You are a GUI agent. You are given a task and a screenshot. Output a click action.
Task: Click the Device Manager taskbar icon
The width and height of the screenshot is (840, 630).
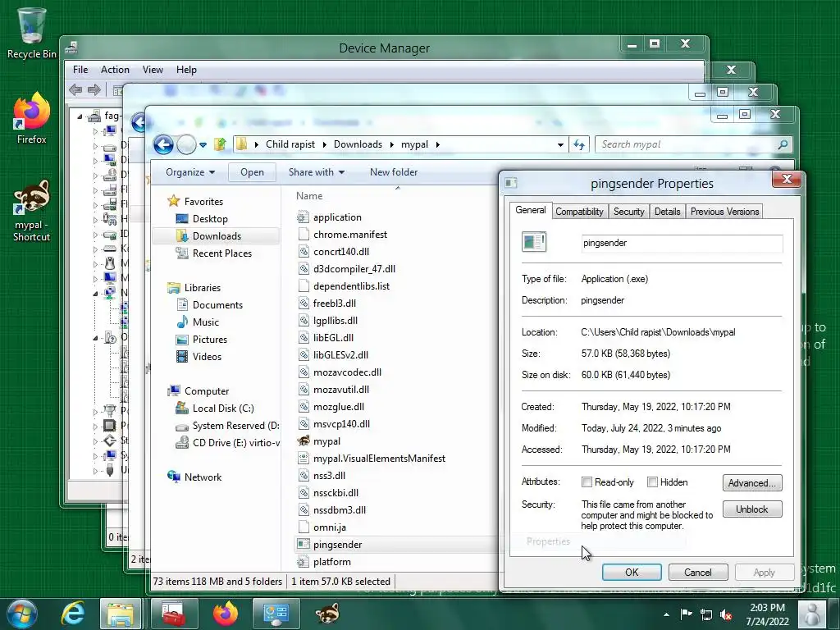tap(276, 614)
